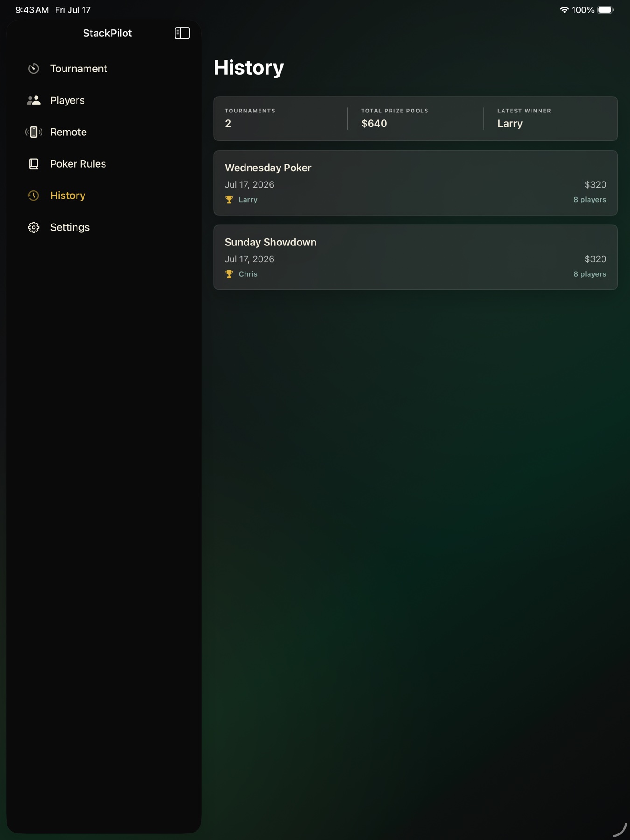This screenshot has width=630, height=840.
Task: Tap the 100% battery percentage text
Action: [x=583, y=10]
